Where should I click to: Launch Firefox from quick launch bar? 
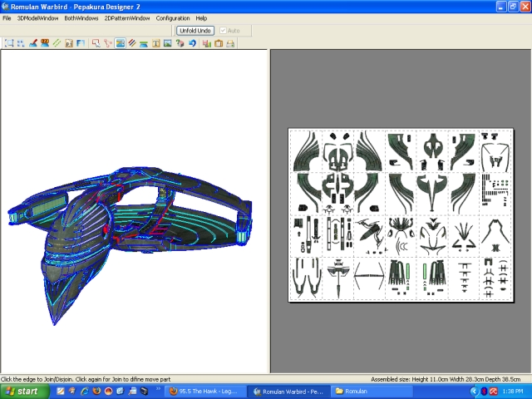96,392
